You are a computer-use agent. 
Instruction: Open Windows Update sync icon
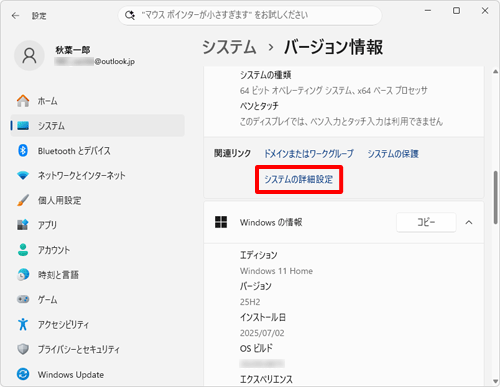(23, 374)
